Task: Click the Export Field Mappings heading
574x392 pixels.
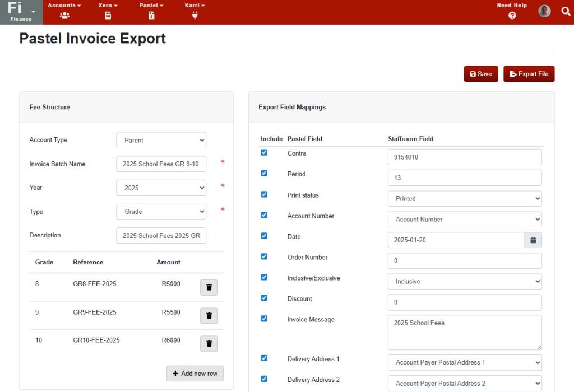Action: (x=292, y=107)
